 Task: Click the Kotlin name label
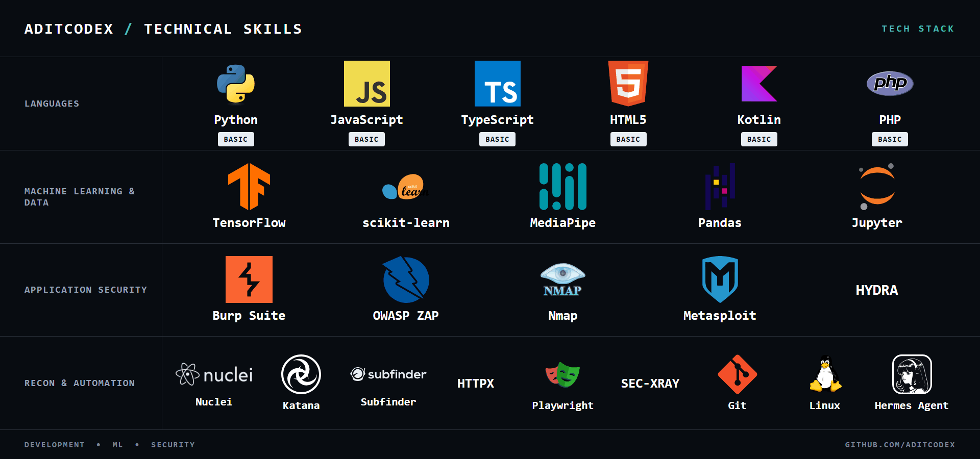[x=759, y=120]
